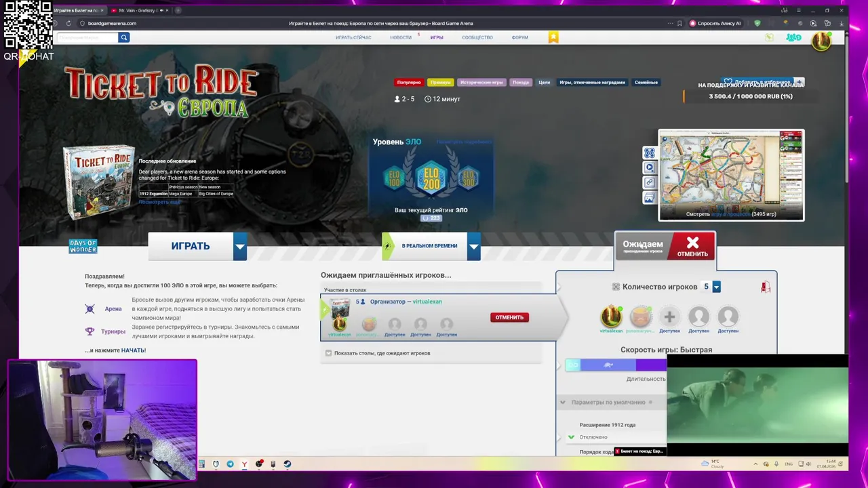
Task: Click the Days of Wonder publisher logo
Action: (83, 247)
